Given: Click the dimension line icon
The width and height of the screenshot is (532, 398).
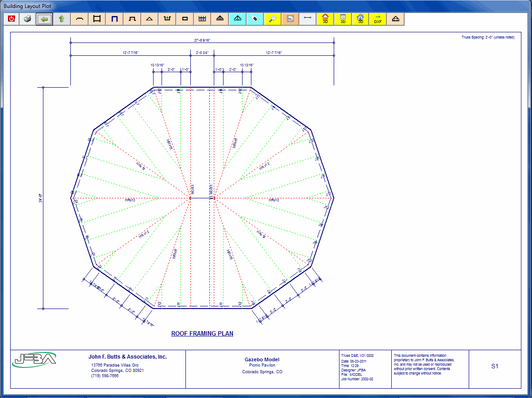Looking at the screenshot, I should point(308,19).
